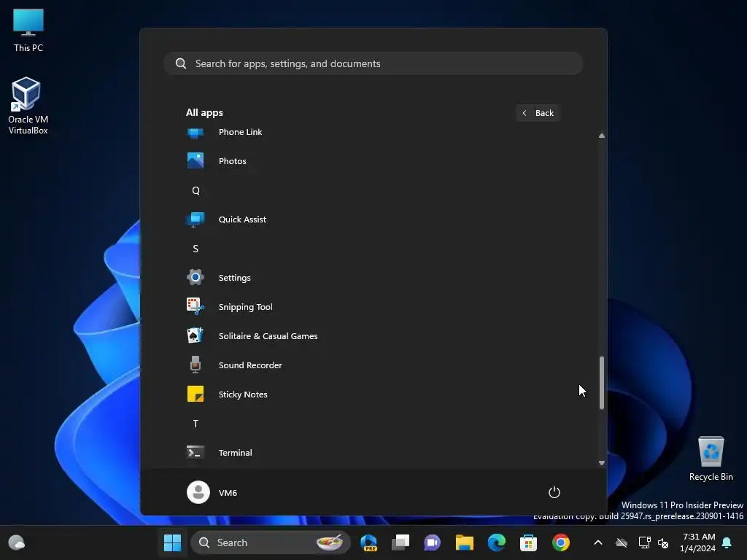Click the power button in Start menu
Viewport: 747px width, 560px height.
[x=554, y=492]
